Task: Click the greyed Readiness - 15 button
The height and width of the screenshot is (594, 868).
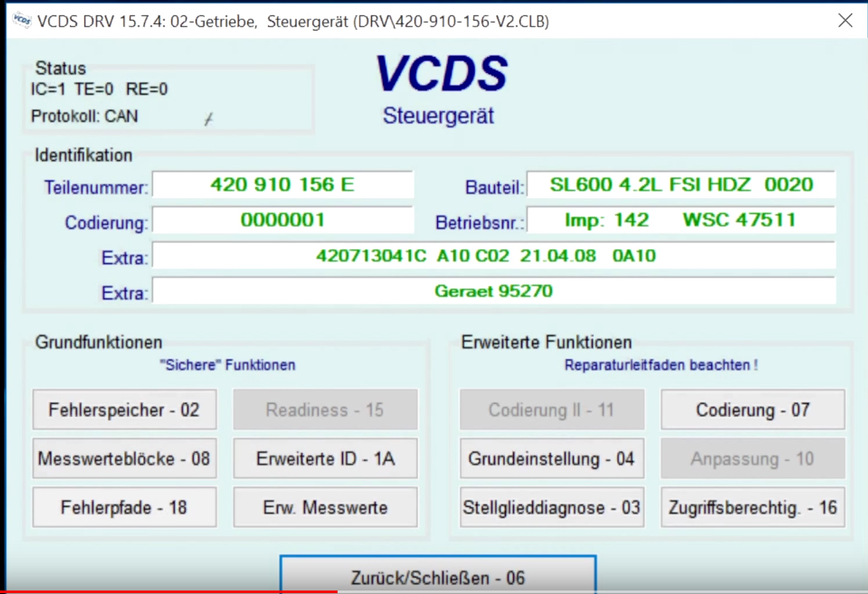Action: coord(325,409)
